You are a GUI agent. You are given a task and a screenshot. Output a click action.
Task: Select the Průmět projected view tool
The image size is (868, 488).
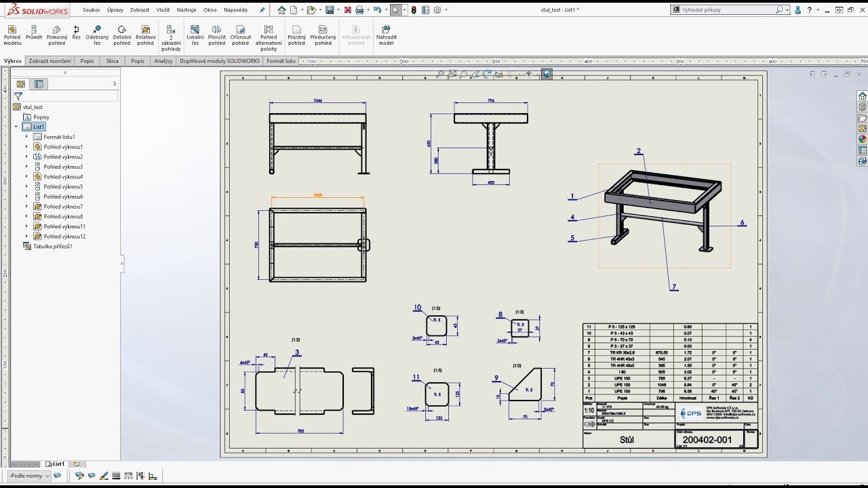click(x=34, y=33)
